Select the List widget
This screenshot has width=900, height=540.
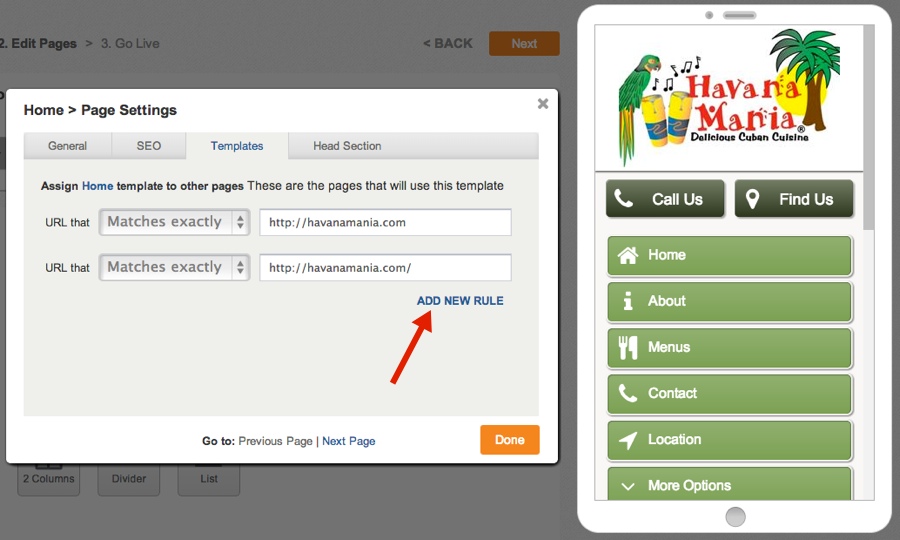coord(209,479)
